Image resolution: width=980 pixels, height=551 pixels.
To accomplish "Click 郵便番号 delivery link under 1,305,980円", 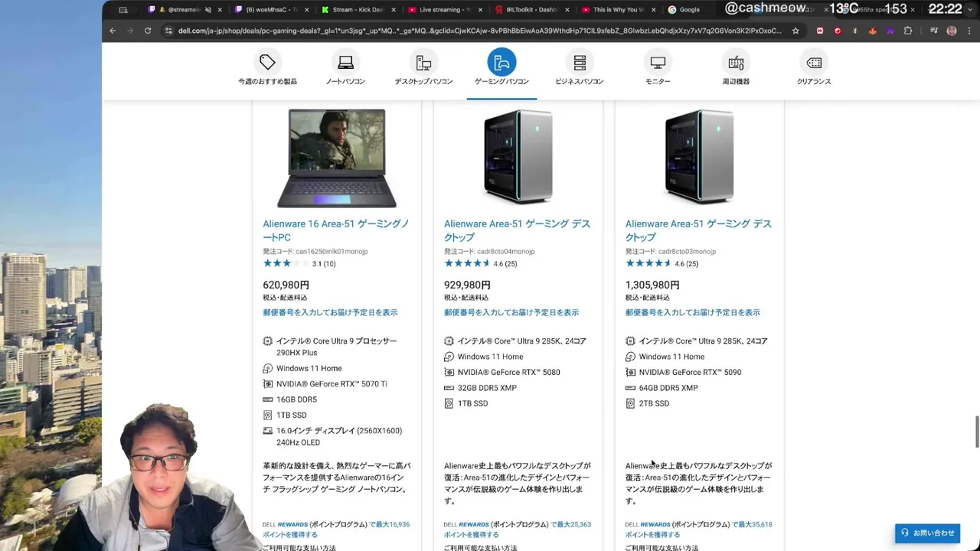I will pyautogui.click(x=693, y=312).
